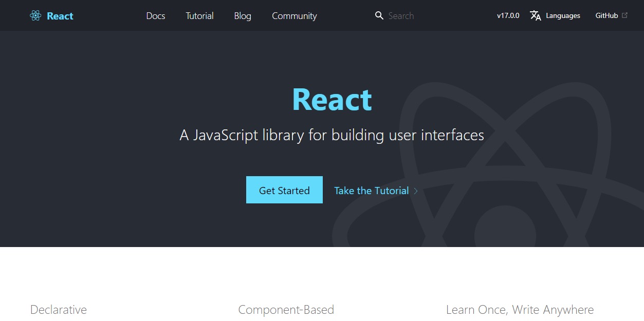Click the Declarative heading
The height and width of the screenshot is (321, 644).
[x=59, y=310]
